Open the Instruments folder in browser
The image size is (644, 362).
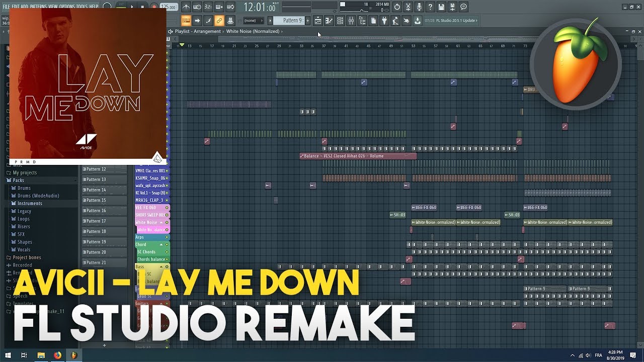coord(30,204)
